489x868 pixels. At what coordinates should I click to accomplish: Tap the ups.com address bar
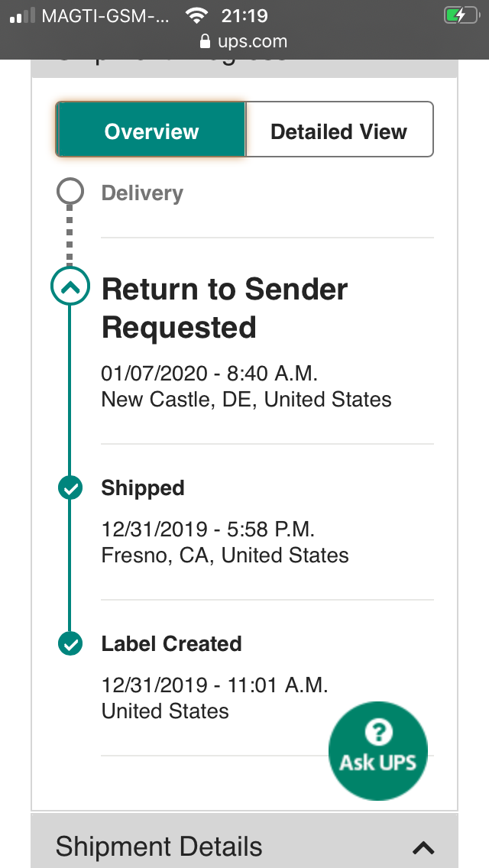tap(251, 41)
